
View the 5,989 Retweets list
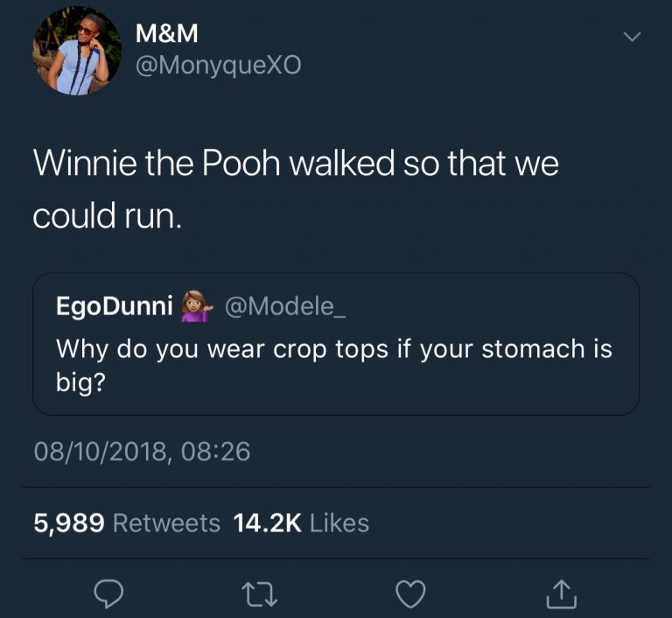[x=127, y=523]
